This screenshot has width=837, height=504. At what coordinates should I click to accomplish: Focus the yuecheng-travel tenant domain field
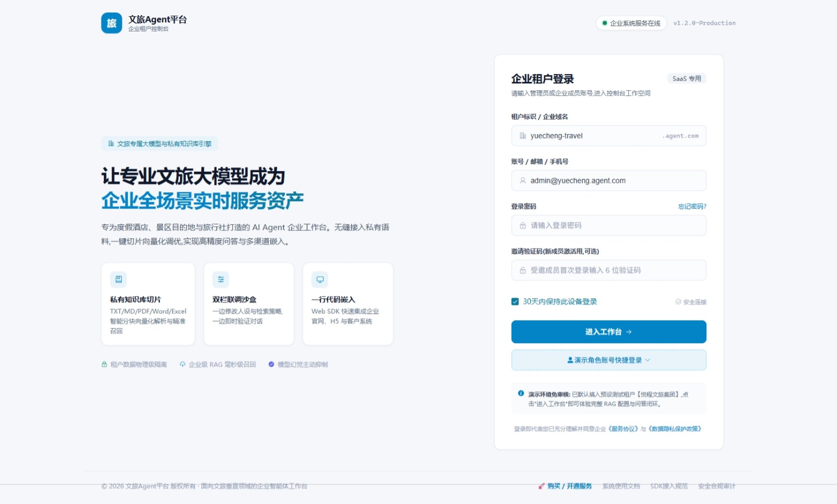pos(609,136)
